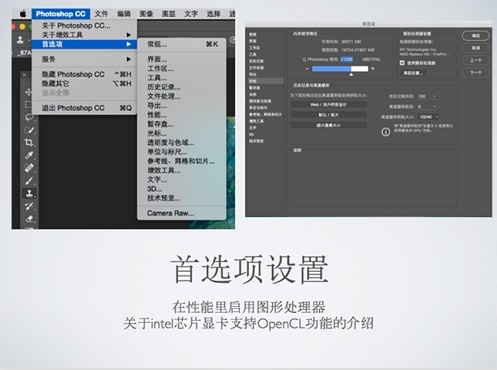Open the 编辑 menu
This screenshot has width=497, height=370.
tap(124, 14)
